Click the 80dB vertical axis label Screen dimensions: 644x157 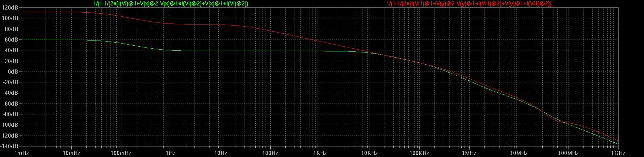pyautogui.click(x=12, y=29)
